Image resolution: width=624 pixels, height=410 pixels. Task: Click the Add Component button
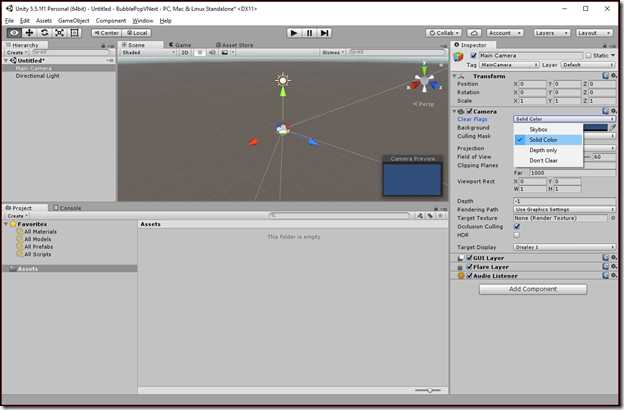pyautogui.click(x=533, y=289)
